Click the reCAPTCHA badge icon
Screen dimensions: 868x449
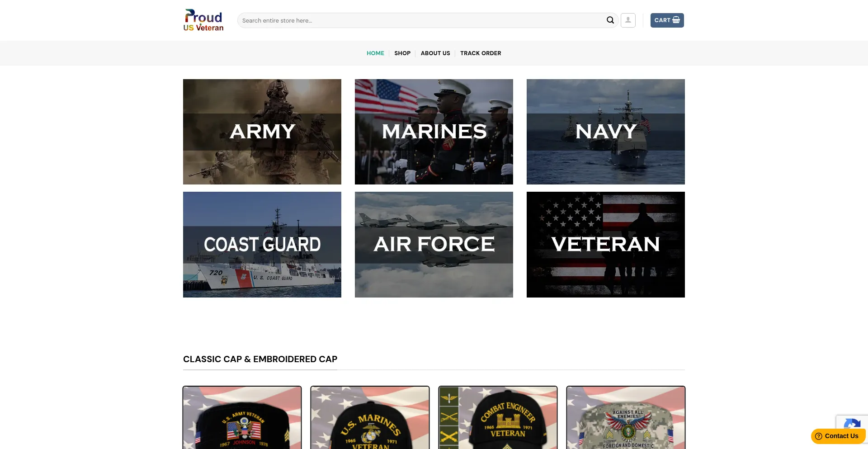point(852,423)
